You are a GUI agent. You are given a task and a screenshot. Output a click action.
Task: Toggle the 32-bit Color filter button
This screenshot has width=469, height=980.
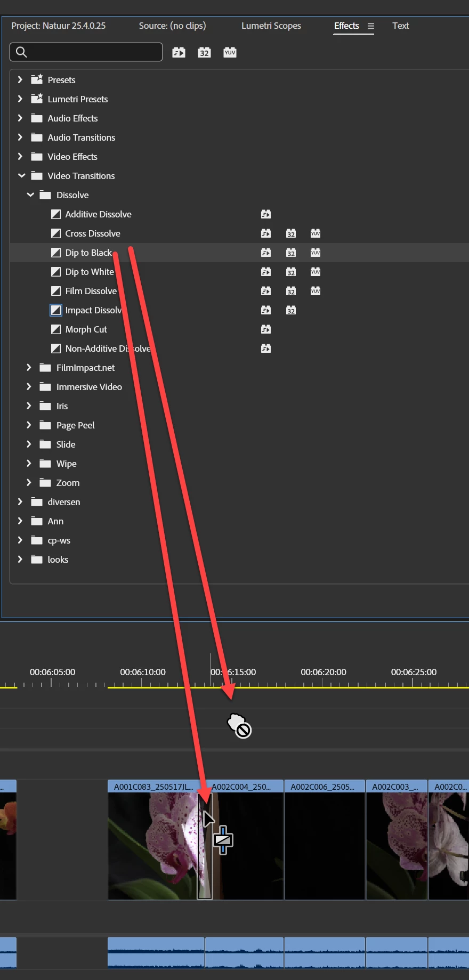pos(204,52)
